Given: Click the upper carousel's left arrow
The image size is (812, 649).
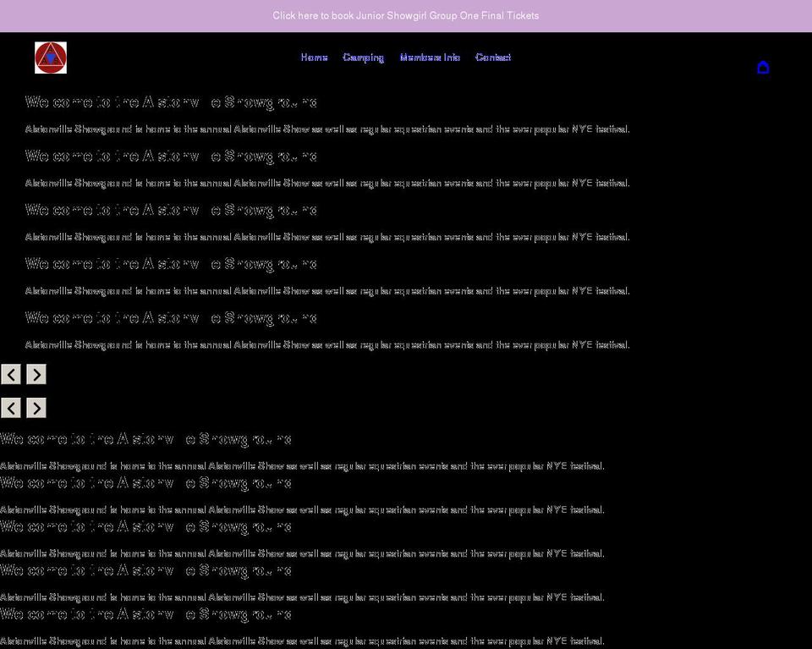Looking at the screenshot, I should [x=11, y=373].
